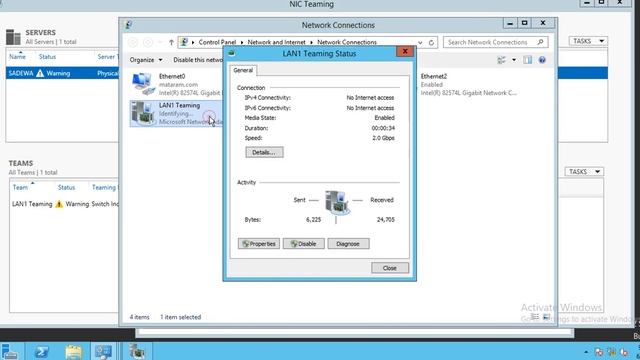640x360 pixels.
Task: Toggle the preview pane icon
Action: point(528,60)
